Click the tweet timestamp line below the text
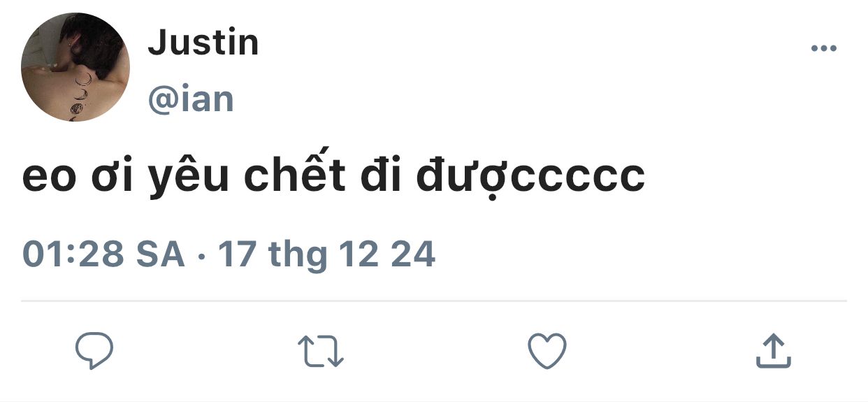The width and height of the screenshot is (868, 402). 229,254
